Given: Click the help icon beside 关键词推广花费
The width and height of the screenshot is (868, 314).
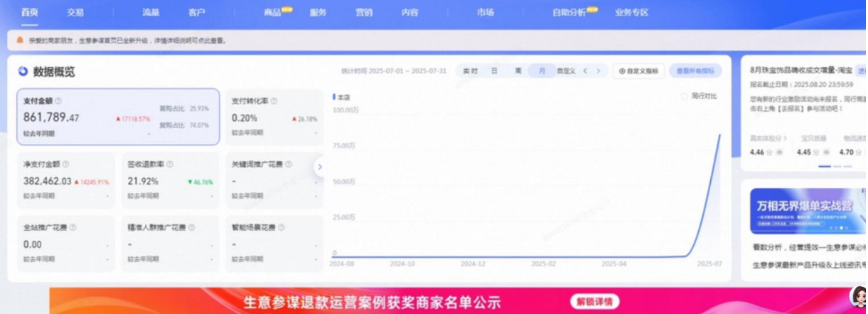Looking at the screenshot, I should coord(289,164).
